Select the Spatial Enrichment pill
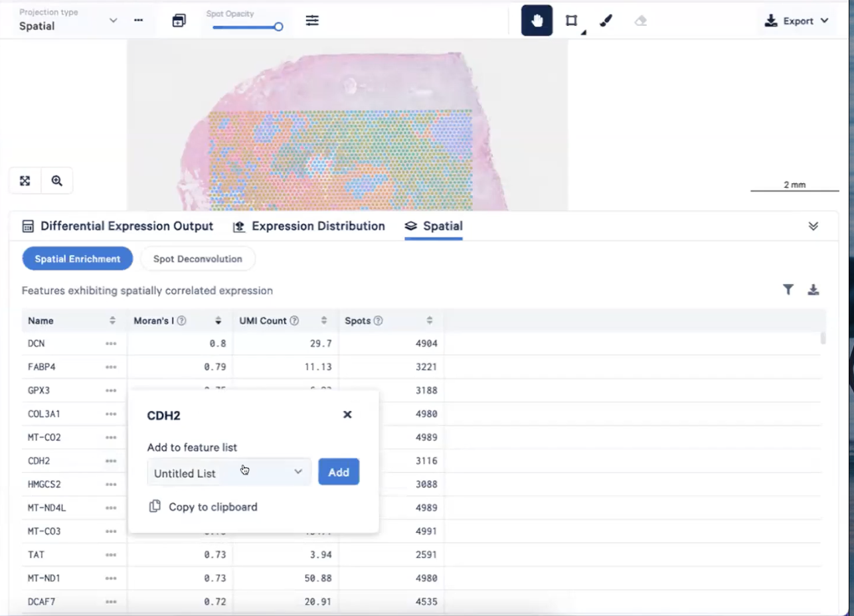Image resolution: width=854 pixels, height=616 pixels. tap(78, 259)
